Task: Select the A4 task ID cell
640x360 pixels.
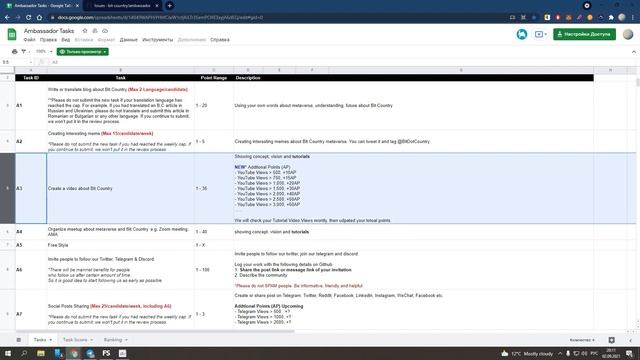Action: (31, 231)
